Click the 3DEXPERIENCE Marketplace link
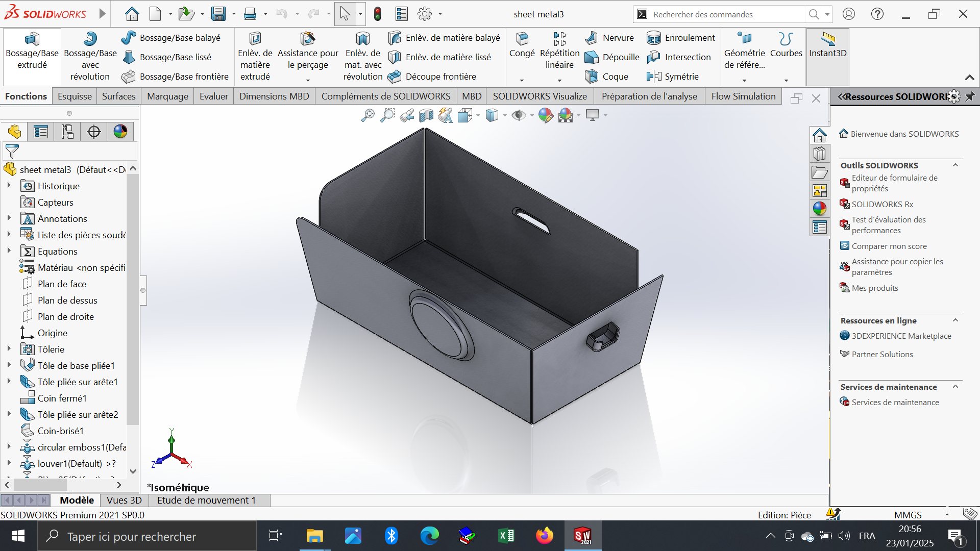Screen dimensions: 980x551 (x=901, y=336)
